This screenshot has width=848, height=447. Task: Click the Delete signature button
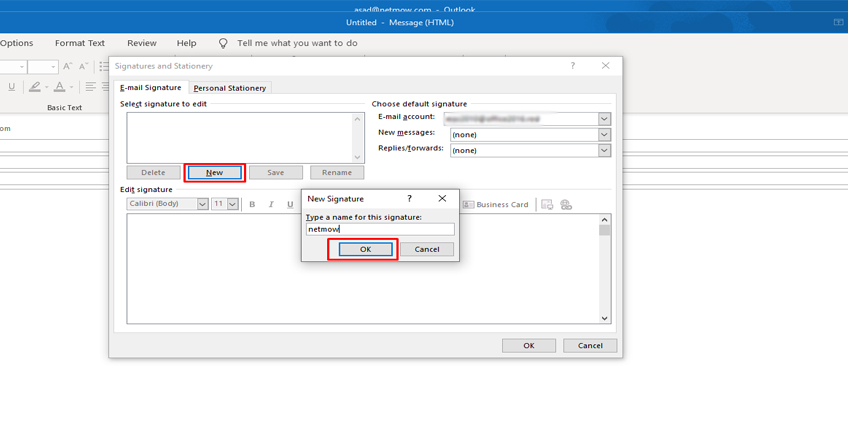tap(153, 172)
